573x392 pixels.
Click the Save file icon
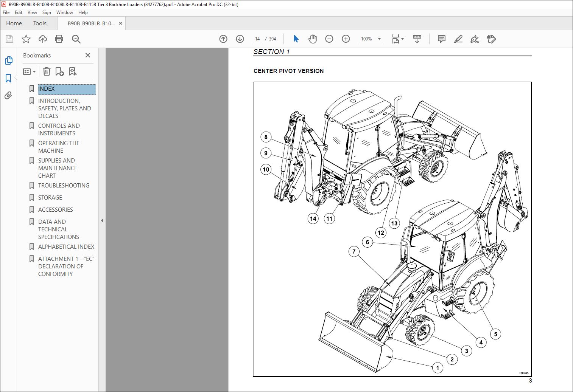pyautogui.click(x=9, y=39)
